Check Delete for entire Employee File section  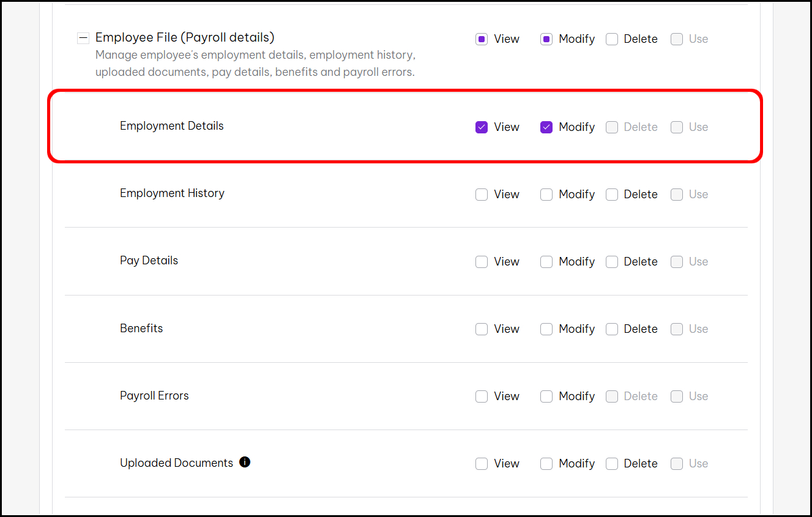click(x=612, y=39)
